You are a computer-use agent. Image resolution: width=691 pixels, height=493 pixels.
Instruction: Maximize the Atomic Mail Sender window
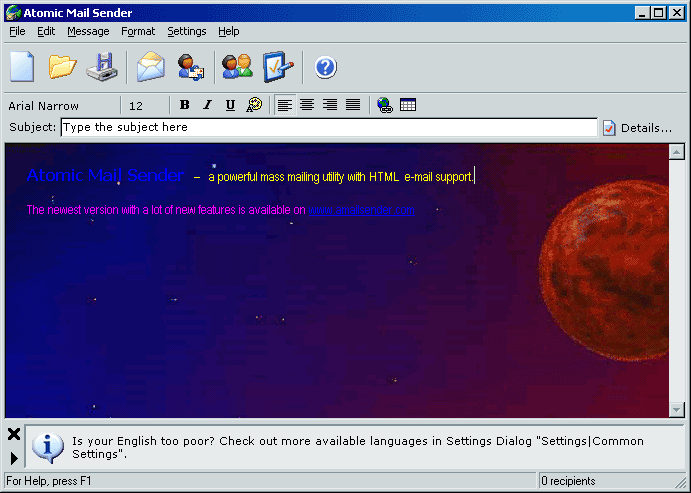tap(659, 13)
